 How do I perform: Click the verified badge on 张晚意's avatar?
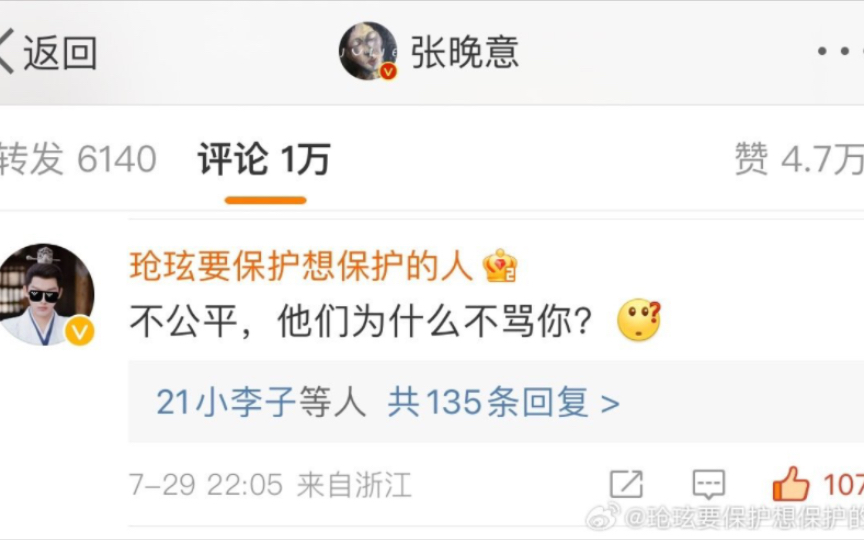pyautogui.click(x=388, y=71)
